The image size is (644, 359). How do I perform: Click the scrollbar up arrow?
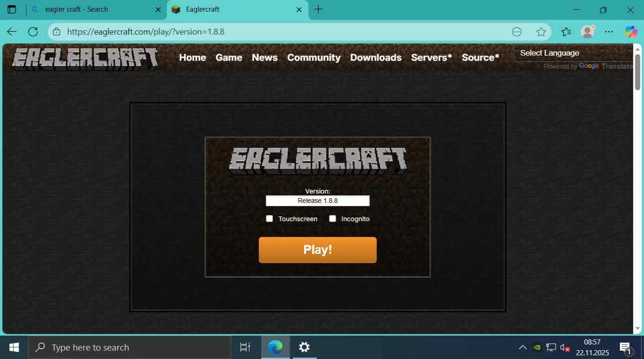pyautogui.click(x=637, y=48)
